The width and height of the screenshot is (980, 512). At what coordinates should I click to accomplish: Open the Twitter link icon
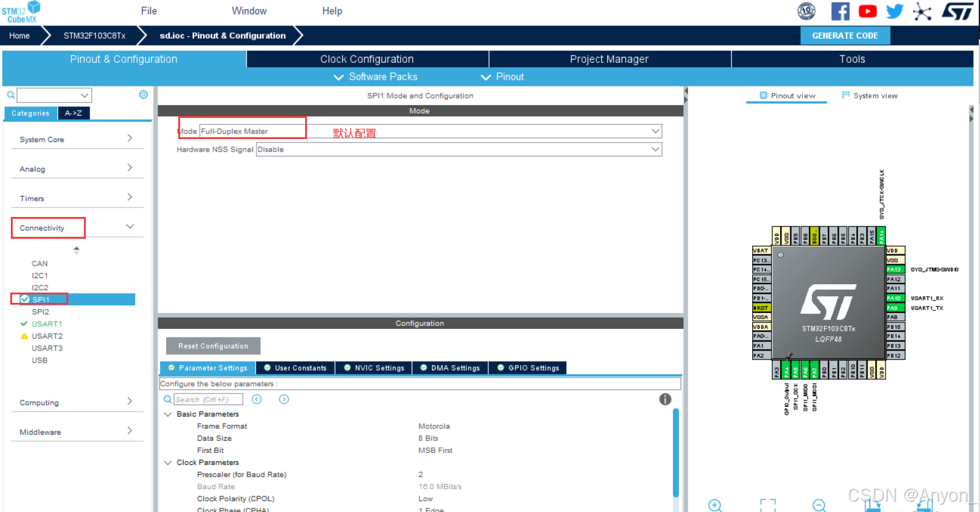(895, 11)
